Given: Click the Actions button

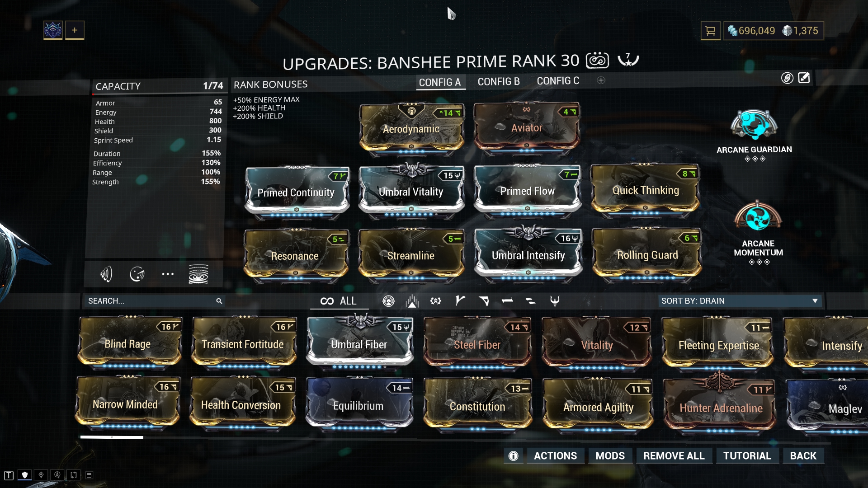Looking at the screenshot, I should [x=555, y=455].
